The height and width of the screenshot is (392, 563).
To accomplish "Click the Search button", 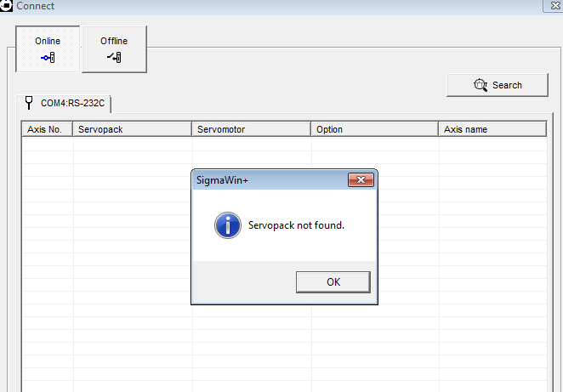I will 498,85.
